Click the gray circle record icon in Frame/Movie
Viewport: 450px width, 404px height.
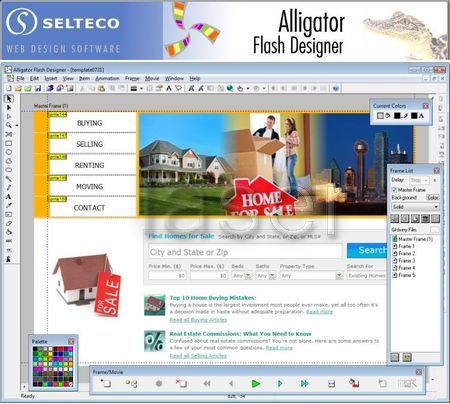159,384
